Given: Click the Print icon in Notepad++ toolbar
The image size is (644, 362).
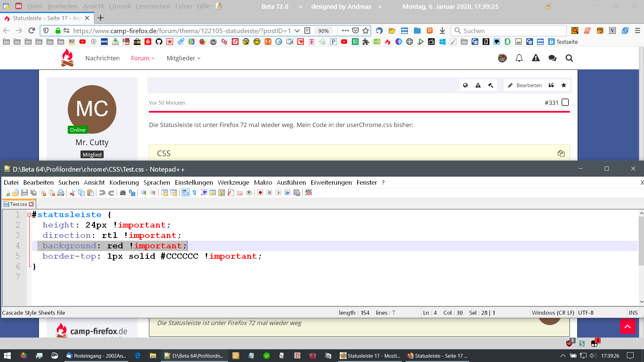Looking at the screenshot, I should 61,193.
